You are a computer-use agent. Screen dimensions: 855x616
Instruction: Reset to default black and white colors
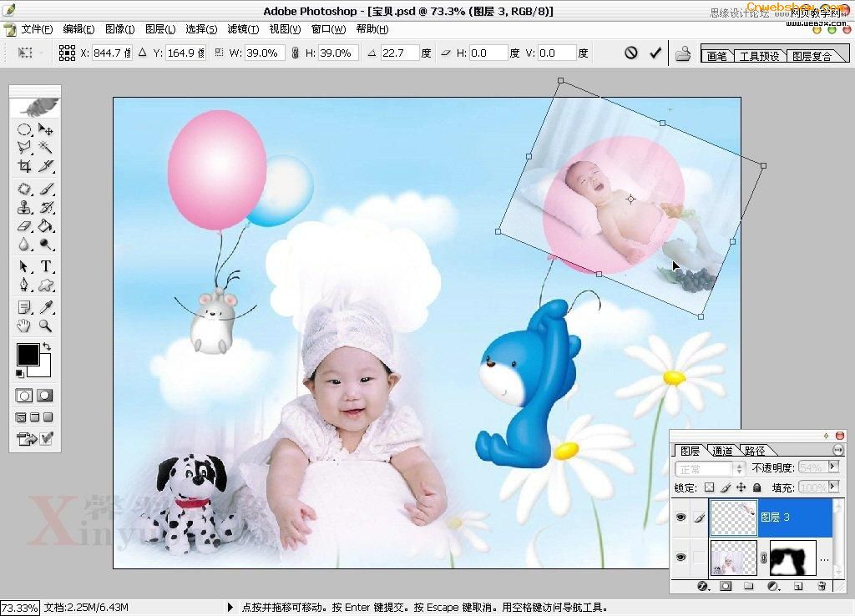(20, 373)
